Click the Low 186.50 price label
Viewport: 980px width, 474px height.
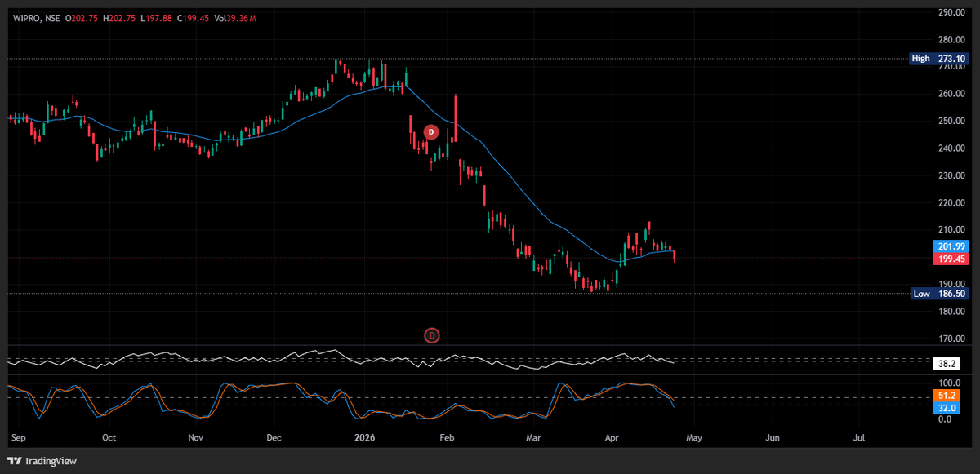[939, 294]
